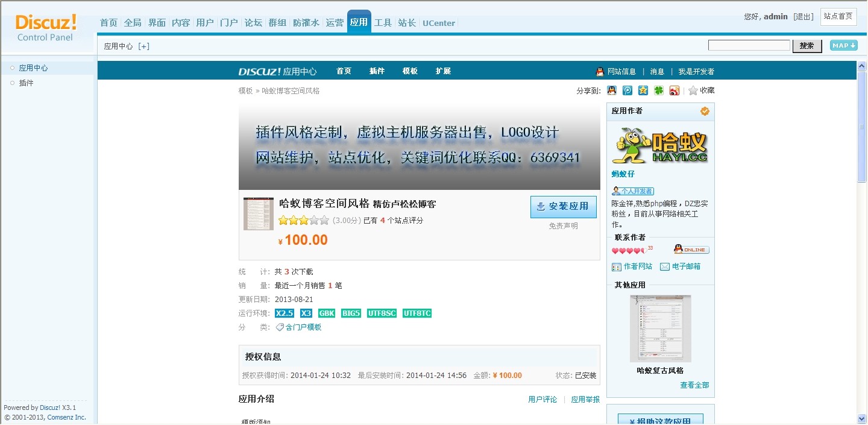868x425 pixels.
Task: Select 应用中心 in left sidebar
Action: coord(33,68)
